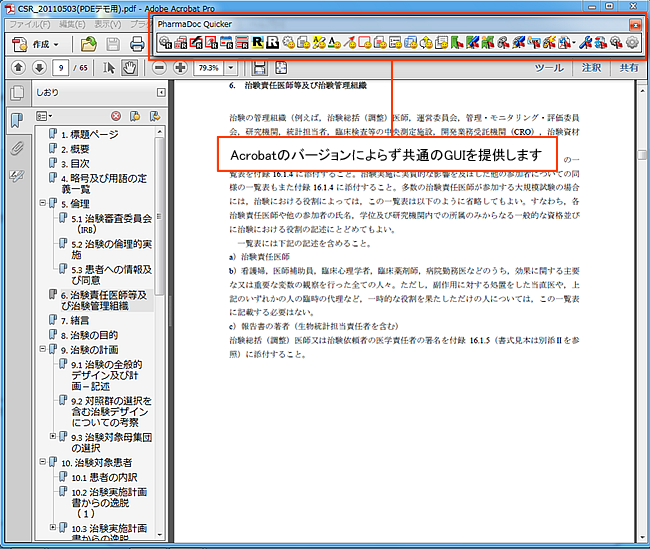The image size is (650, 549).
Task: Open the ツール (Tools) pane
Action: 549,68
